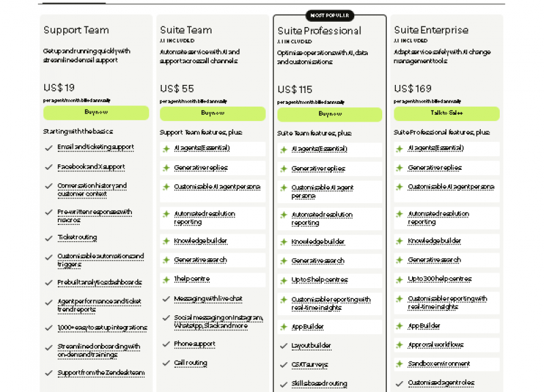Viewport: 544px width, 392px height.
Task: Click the "Talk to Sales" button for Suite Enterprise
Action: pos(447,113)
